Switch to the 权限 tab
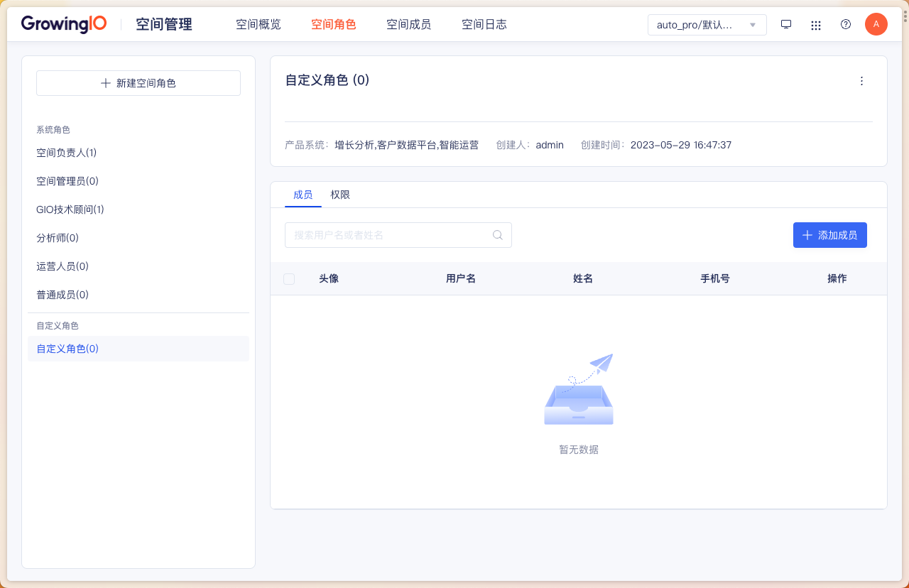The width and height of the screenshot is (909, 588). [x=340, y=195]
